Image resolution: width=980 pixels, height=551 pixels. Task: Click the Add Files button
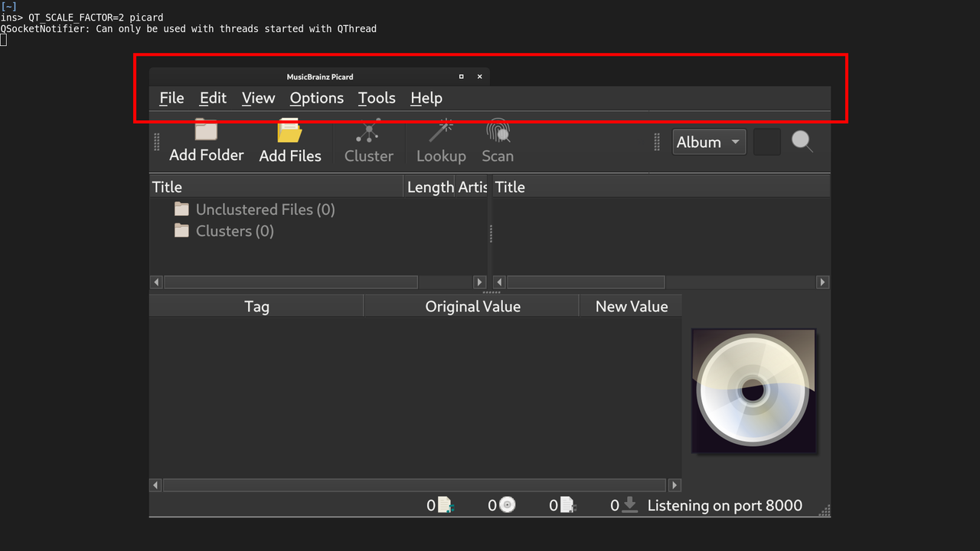tap(290, 142)
